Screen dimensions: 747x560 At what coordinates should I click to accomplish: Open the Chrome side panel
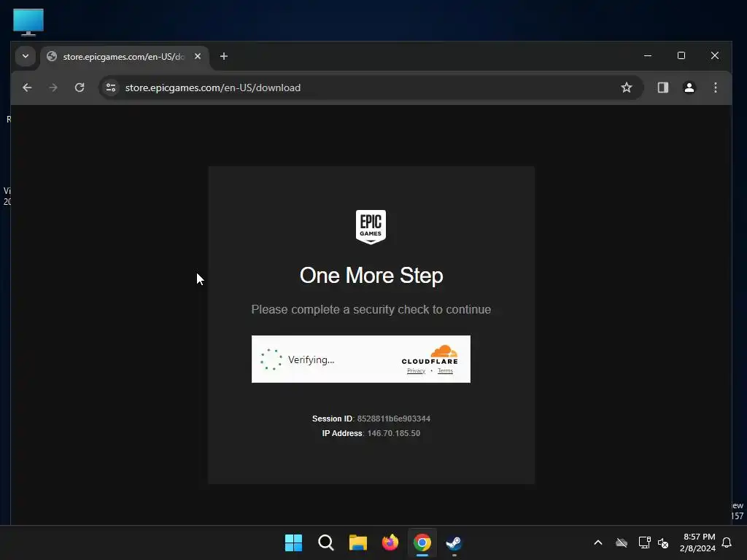tap(663, 87)
